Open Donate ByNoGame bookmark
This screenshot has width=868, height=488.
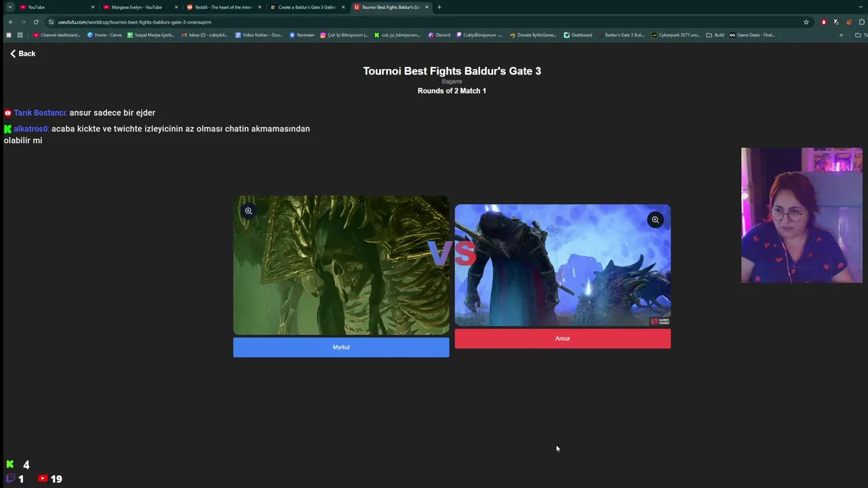click(x=533, y=35)
